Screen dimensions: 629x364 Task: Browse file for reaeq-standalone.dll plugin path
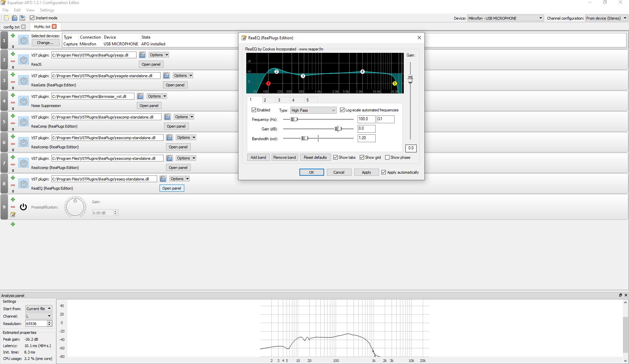(x=163, y=179)
